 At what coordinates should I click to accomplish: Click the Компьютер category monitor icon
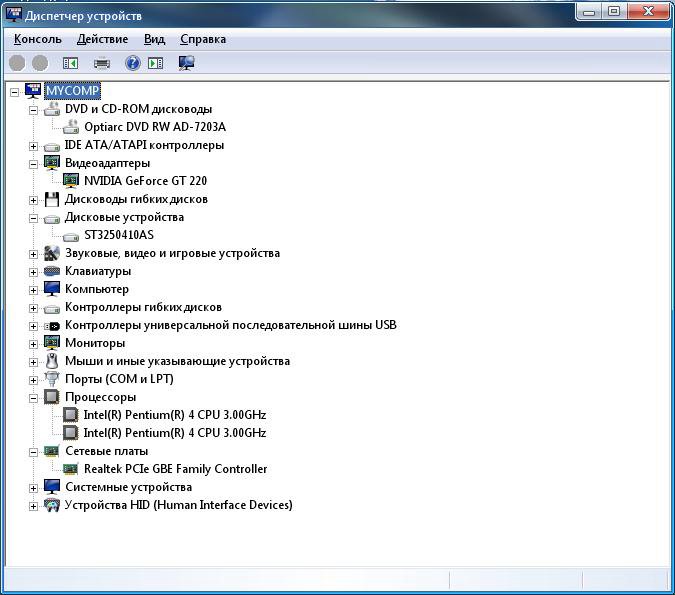[x=52, y=289]
